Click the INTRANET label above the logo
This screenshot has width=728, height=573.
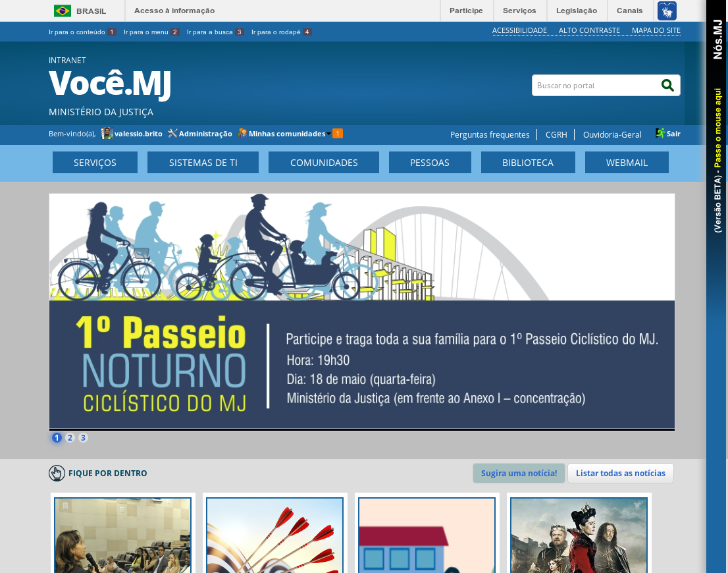pos(67,61)
